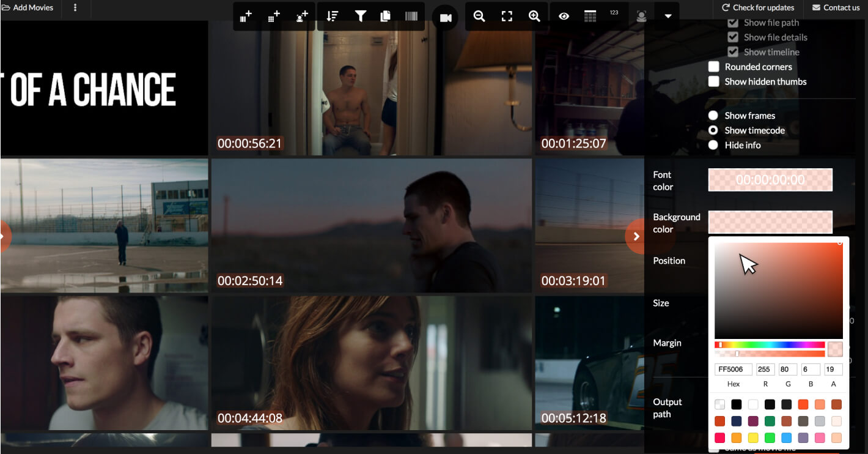Click the 123 numbering icon
Viewport: 868px width, 454px height.
614,13
